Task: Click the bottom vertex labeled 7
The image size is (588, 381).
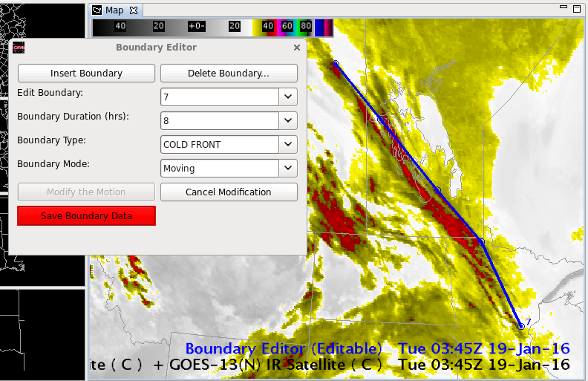Action: [x=521, y=326]
